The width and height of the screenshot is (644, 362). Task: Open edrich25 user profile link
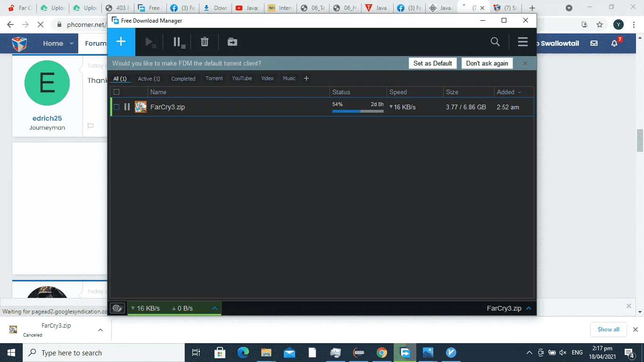point(47,118)
